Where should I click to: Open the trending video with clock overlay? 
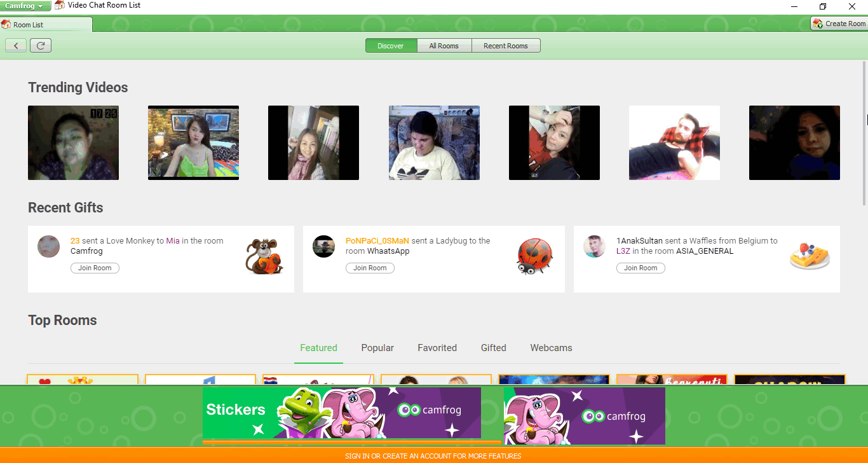point(73,142)
